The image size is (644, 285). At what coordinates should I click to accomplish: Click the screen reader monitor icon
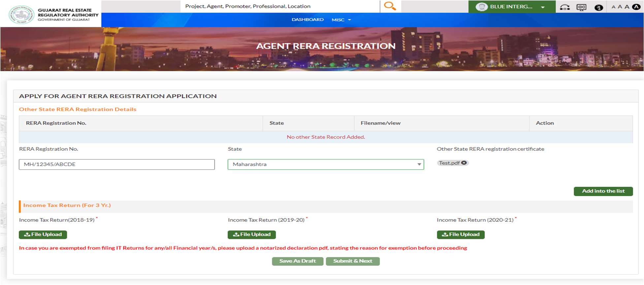(581, 7)
